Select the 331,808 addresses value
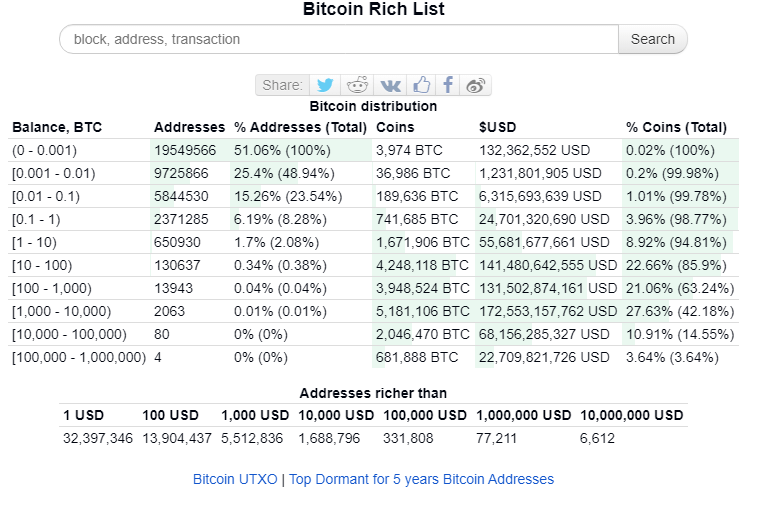This screenshot has height=508, width=757. point(408,438)
